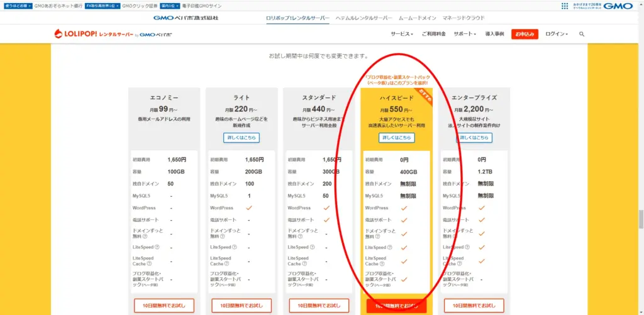Viewport: 644px width, 315px height.
Task: Open GMOあおぞらネット銀行 link in top bar
Action: (x=58, y=6)
